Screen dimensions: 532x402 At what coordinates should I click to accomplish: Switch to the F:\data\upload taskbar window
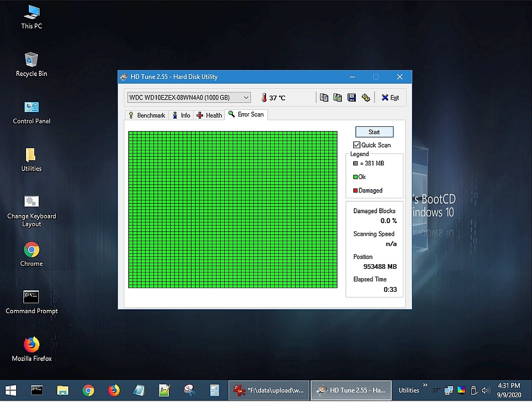pyautogui.click(x=269, y=391)
